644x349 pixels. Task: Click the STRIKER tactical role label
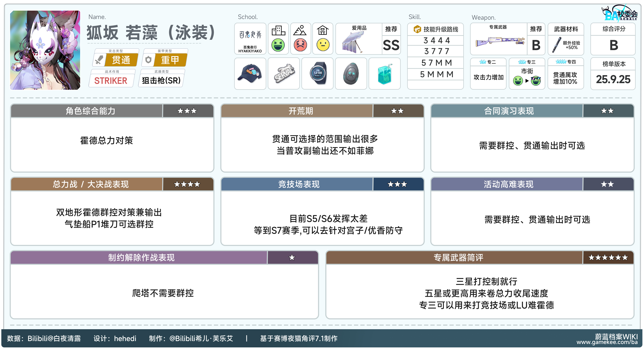111,81
